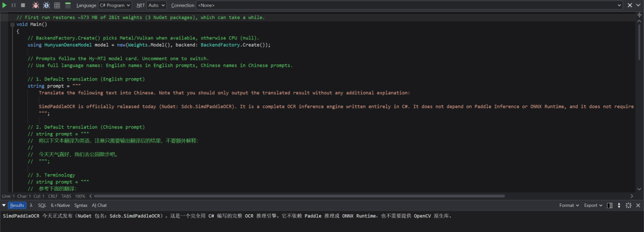Click the '// 3. Terminology' comment line
Image resolution: width=644 pixels, height=232 pixels.
point(51,175)
